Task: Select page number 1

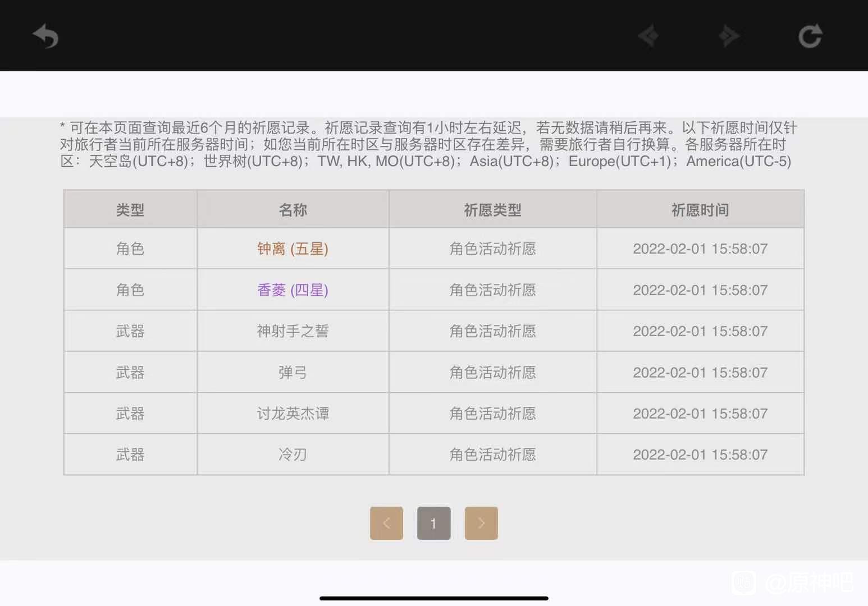Action: coord(433,523)
